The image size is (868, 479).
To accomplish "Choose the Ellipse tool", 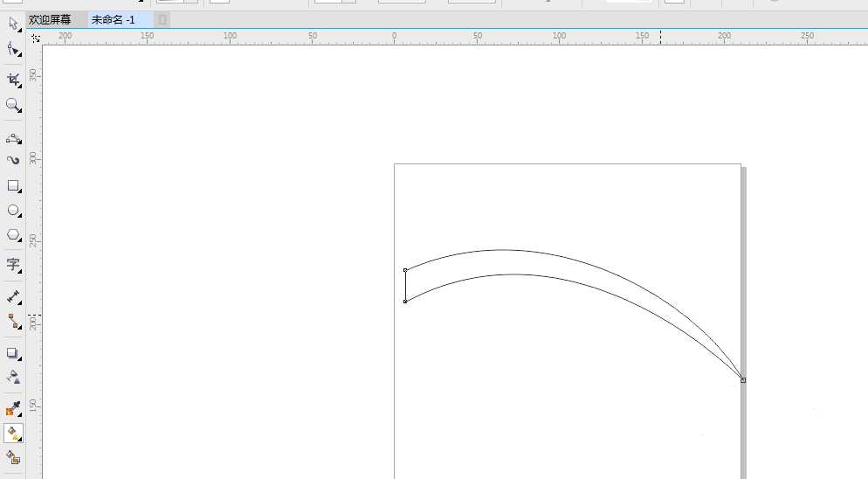I will pos(13,211).
